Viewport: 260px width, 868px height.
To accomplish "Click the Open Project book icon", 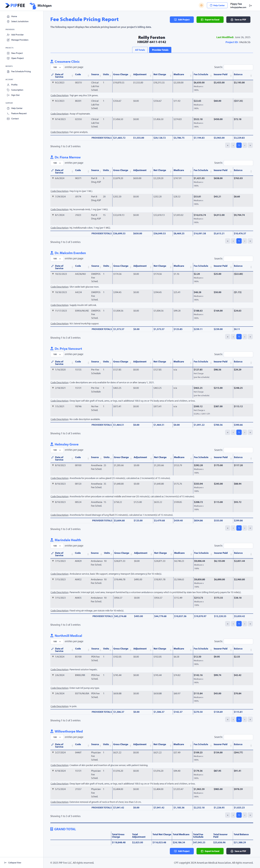I will tap(8, 58).
